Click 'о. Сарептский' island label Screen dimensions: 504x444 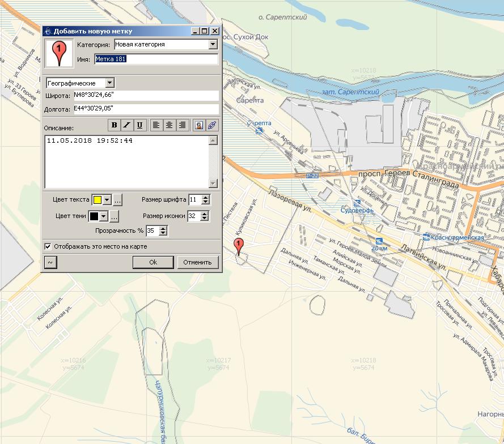(x=282, y=17)
